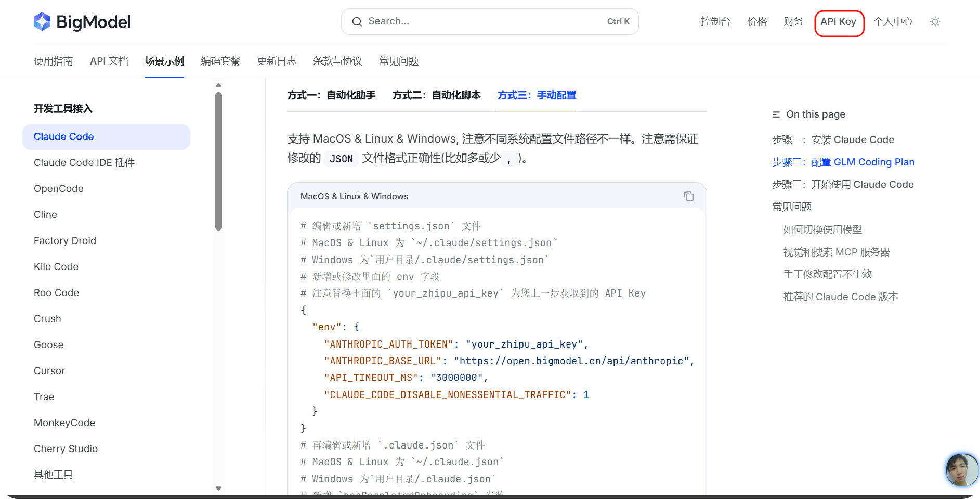Click the BigModel logo
Screen dimensions: 980x499
(x=82, y=22)
